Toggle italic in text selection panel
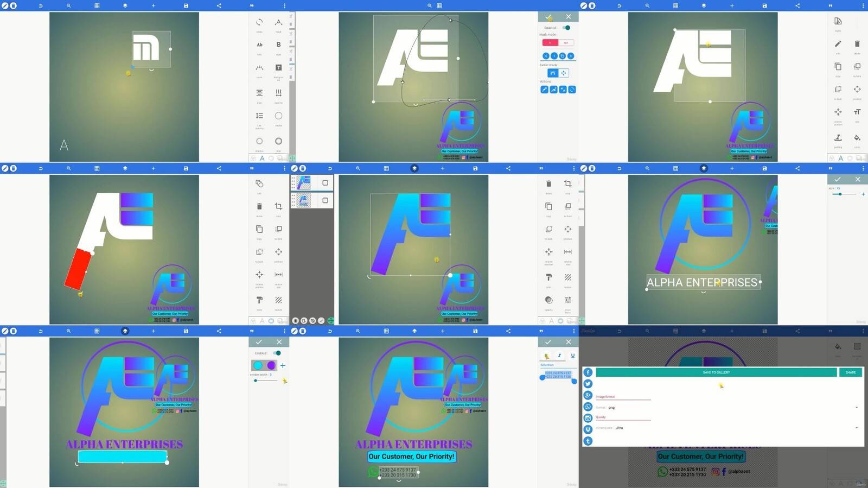This screenshot has width=868, height=488. click(x=559, y=356)
